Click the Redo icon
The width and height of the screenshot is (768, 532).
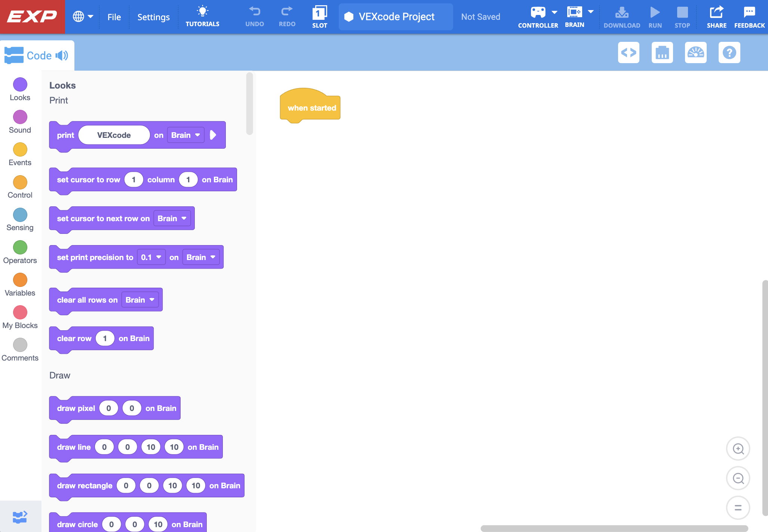click(x=287, y=15)
